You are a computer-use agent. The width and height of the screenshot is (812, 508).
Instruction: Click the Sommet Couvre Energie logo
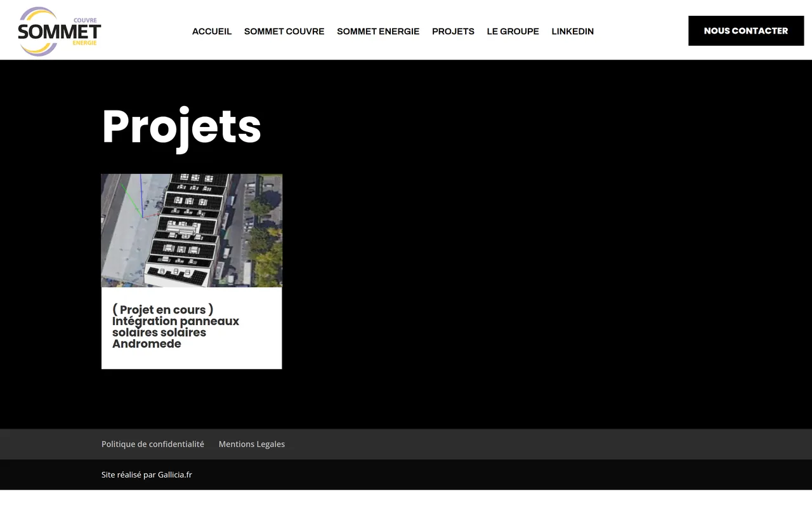pyautogui.click(x=60, y=31)
